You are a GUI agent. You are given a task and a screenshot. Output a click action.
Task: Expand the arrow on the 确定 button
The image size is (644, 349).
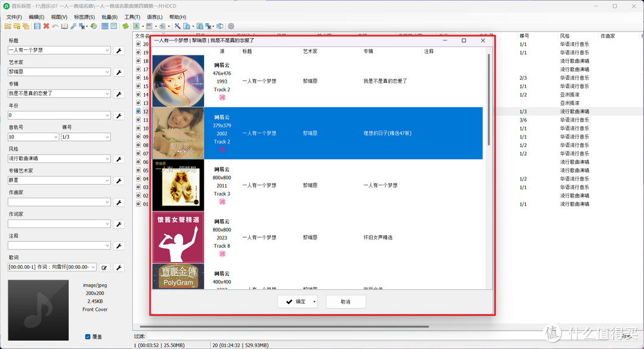pos(313,301)
